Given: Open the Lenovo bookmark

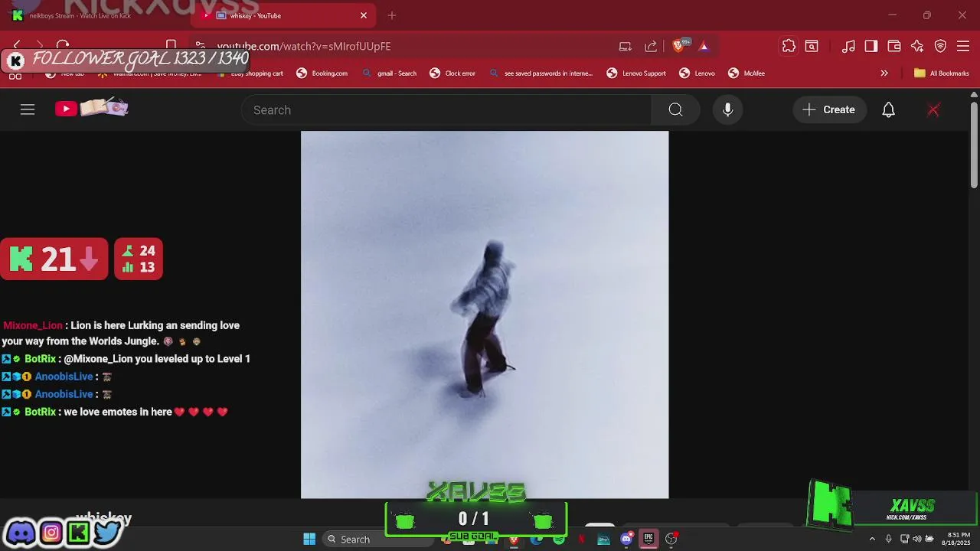Looking at the screenshot, I should click(x=697, y=73).
